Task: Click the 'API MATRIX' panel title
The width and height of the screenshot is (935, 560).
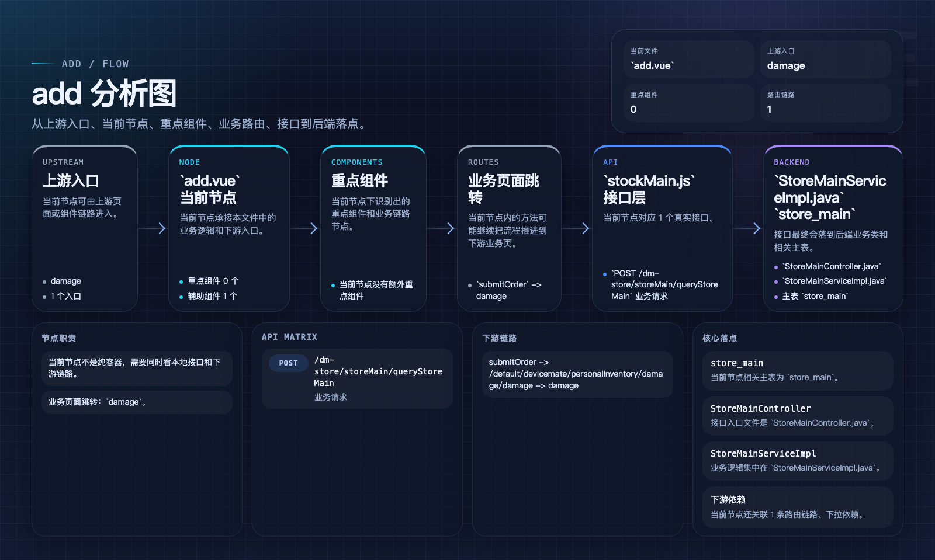Action: tap(289, 337)
